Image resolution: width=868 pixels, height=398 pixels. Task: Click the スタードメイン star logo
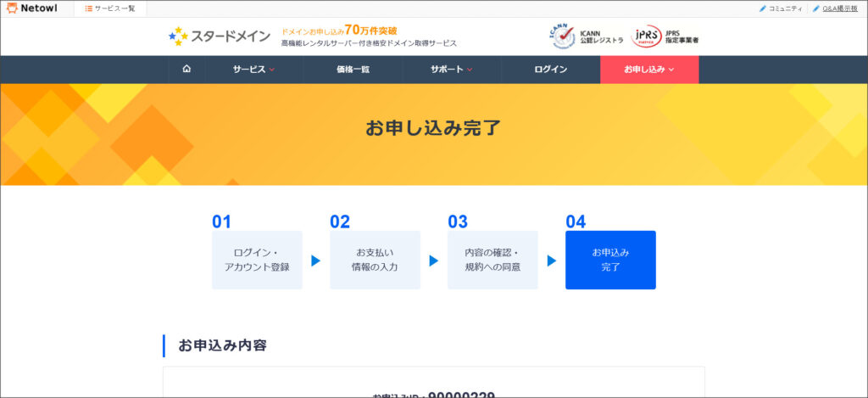click(220, 36)
